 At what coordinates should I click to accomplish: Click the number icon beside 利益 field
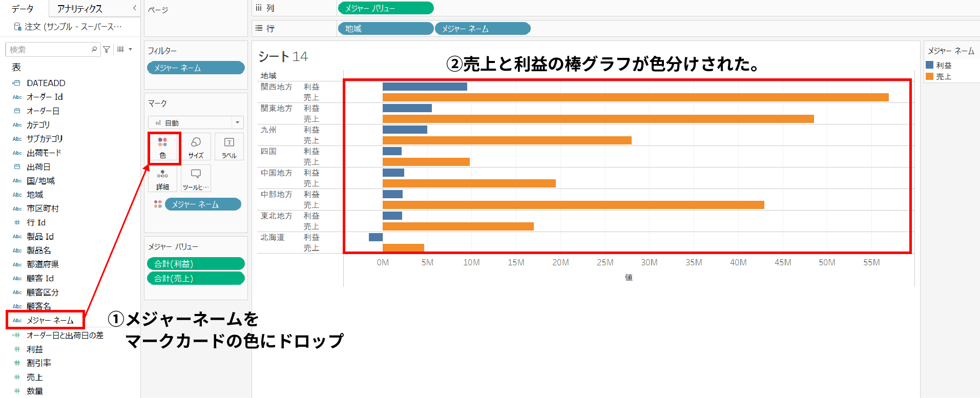pyautogui.click(x=17, y=349)
